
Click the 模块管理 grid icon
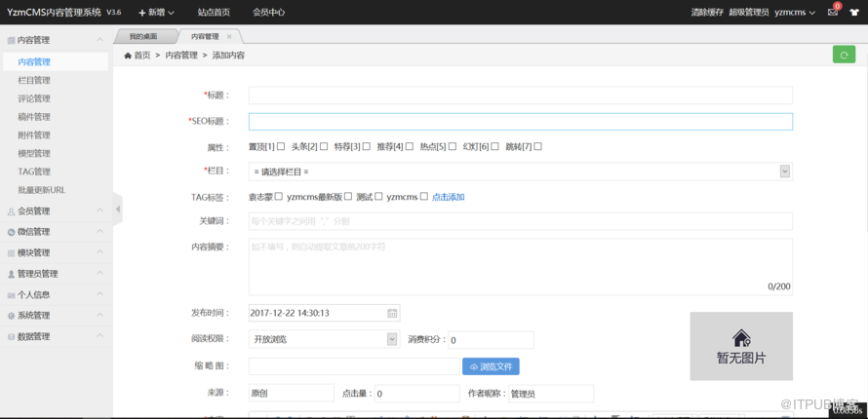(11, 253)
